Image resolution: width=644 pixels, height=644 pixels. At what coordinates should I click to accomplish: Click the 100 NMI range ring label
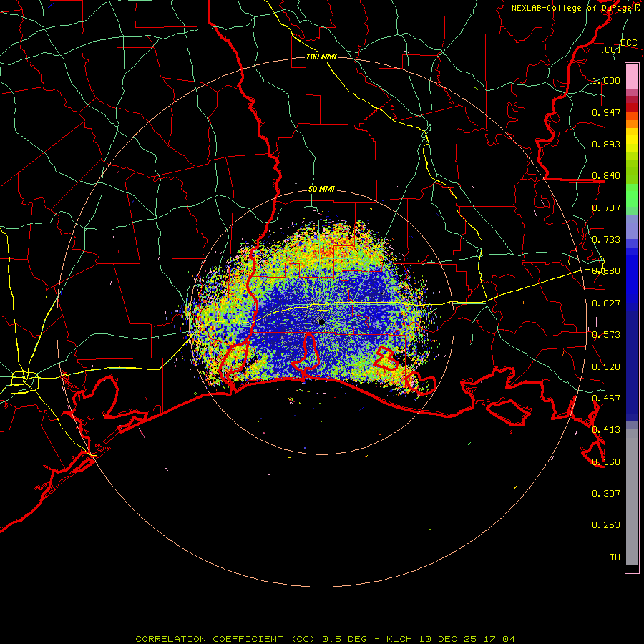tap(321, 57)
